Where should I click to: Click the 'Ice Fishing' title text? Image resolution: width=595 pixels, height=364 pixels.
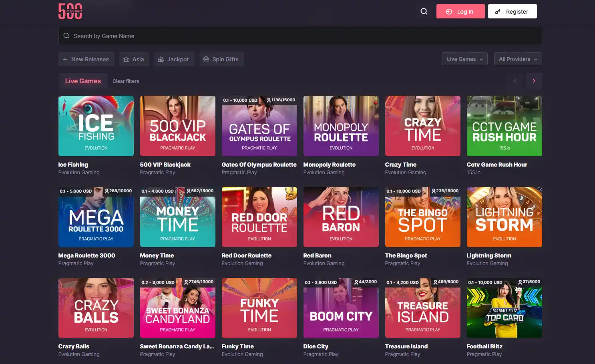73,165
